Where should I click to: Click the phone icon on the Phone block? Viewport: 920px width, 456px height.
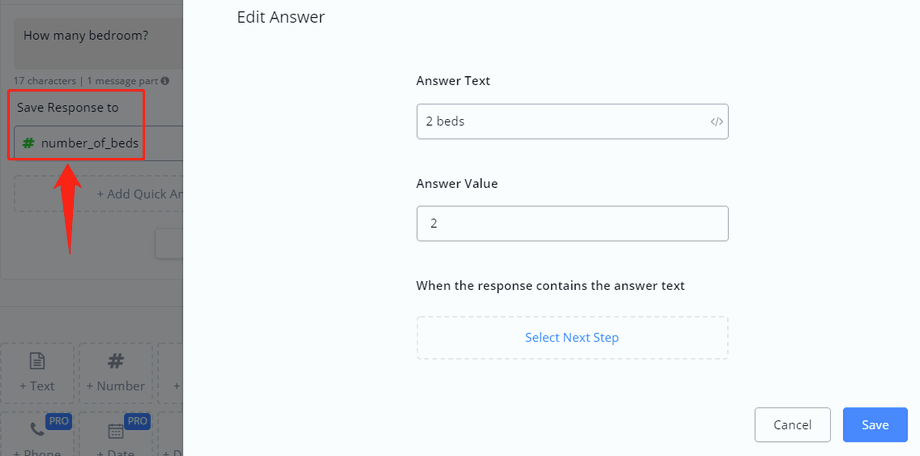tap(37, 430)
